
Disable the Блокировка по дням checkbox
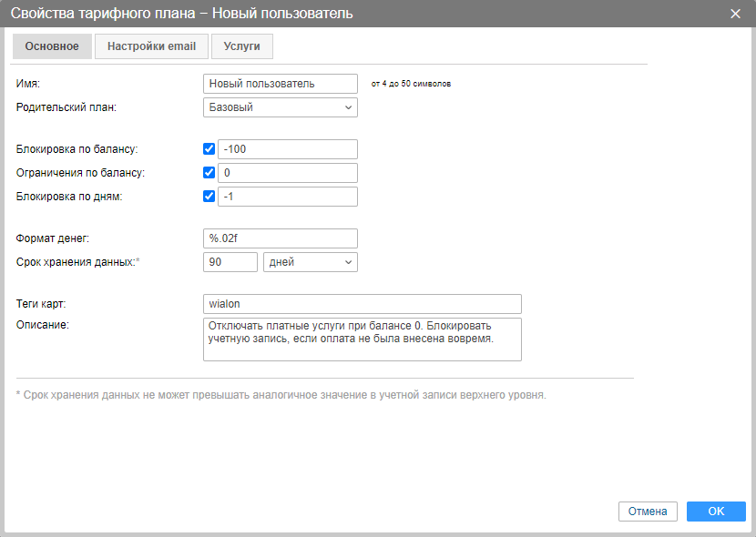(x=209, y=197)
